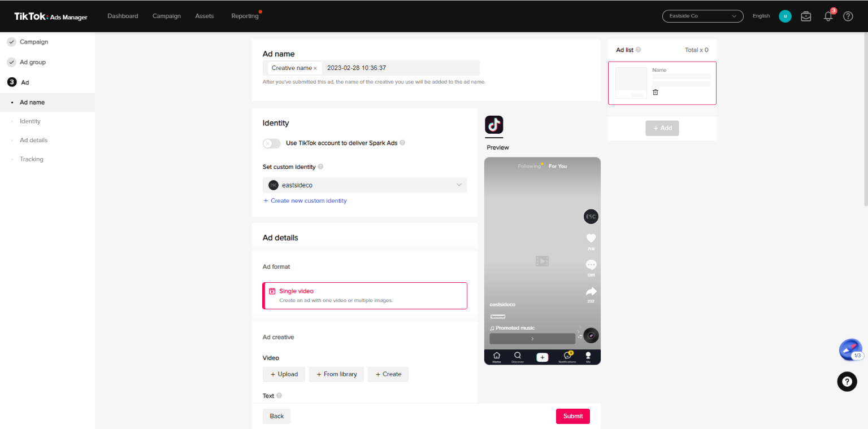
Task: Click the plus create icon in preview navbar
Action: click(542, 357)
